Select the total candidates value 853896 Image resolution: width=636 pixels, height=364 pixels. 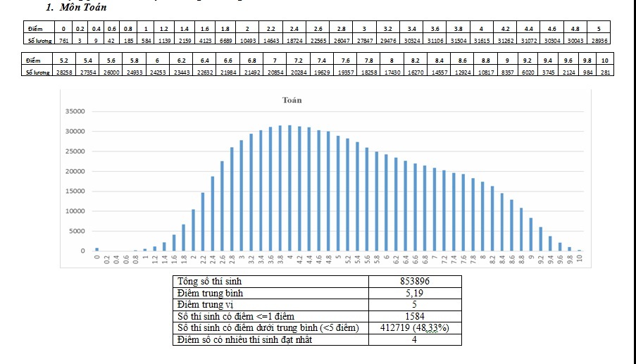[x=415, y=281]
